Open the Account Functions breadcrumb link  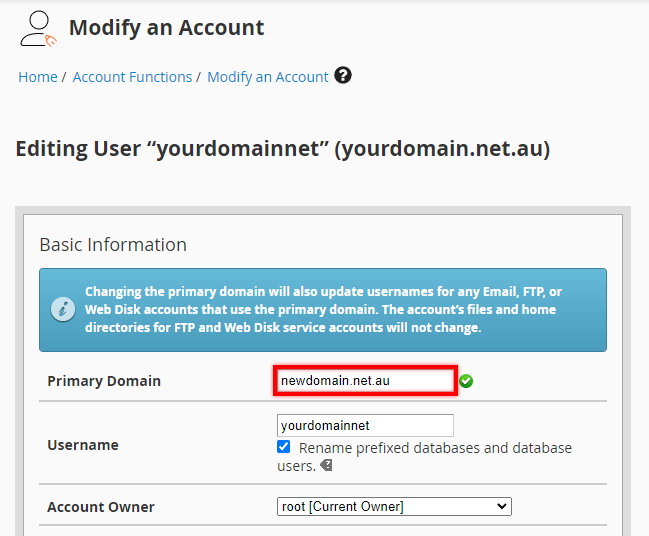132,77
